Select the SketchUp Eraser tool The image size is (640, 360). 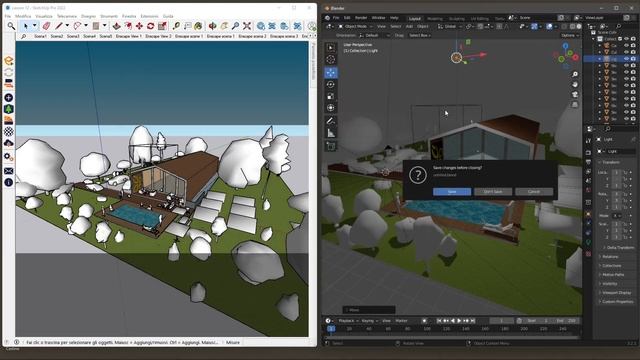click(x=46, y=26)
